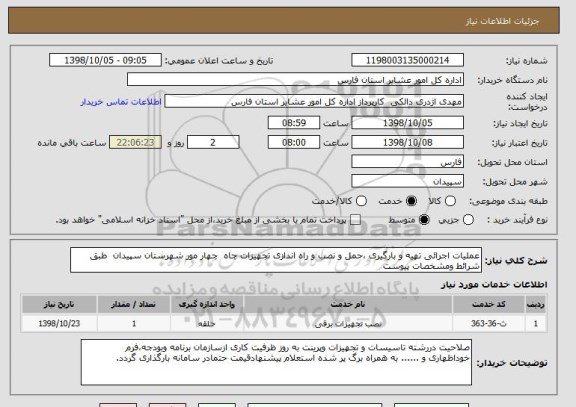Click the need date cell 1398/10/23
Viewport: 576px width, 407px height.
coord(59,324)
